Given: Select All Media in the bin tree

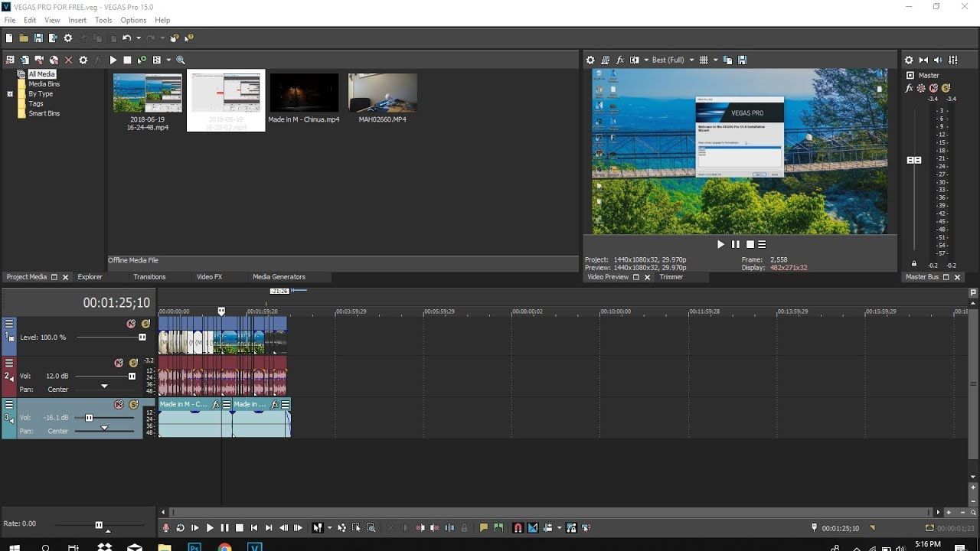Looking at the screenshot, I should pos(41,74).
